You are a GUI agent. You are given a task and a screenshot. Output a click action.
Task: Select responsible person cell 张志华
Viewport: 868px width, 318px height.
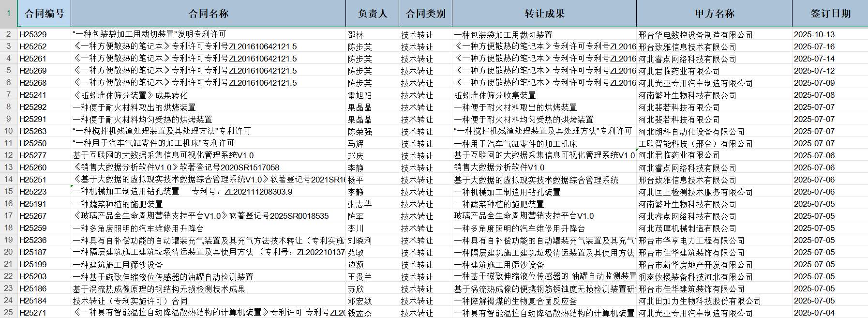coord(373,204)
